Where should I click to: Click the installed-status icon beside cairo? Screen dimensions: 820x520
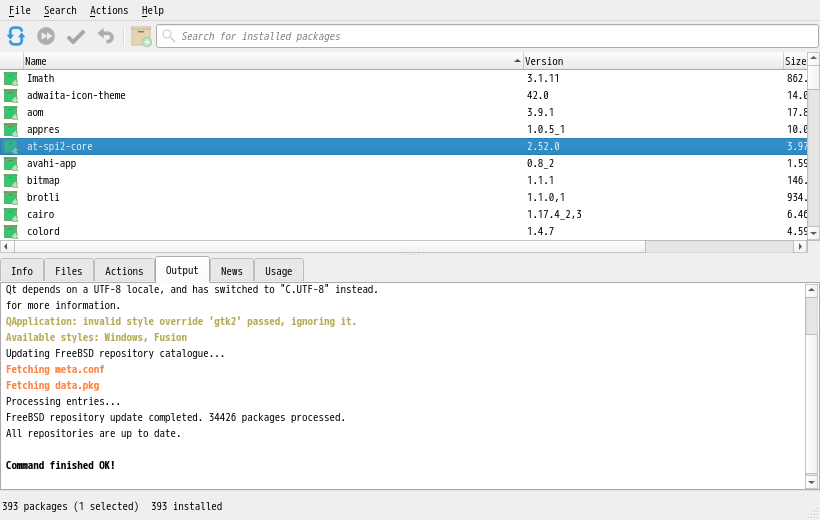pos(11,214)
